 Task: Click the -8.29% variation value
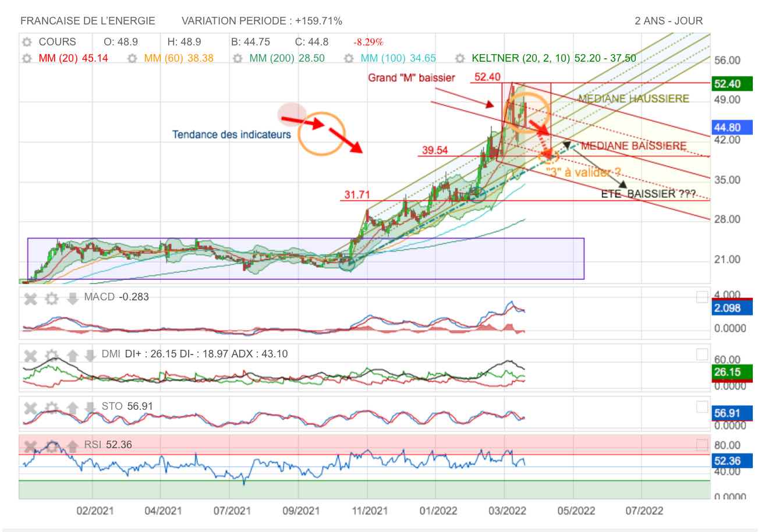368,42
